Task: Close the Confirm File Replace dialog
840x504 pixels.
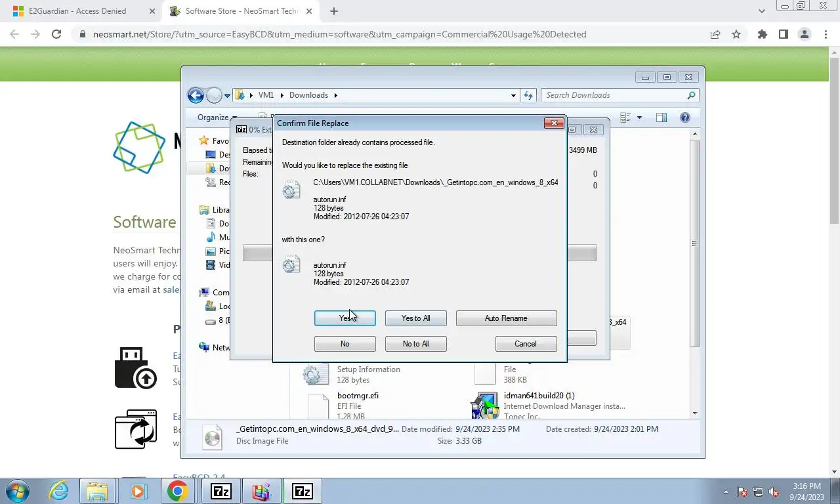Action: point(554,123)
